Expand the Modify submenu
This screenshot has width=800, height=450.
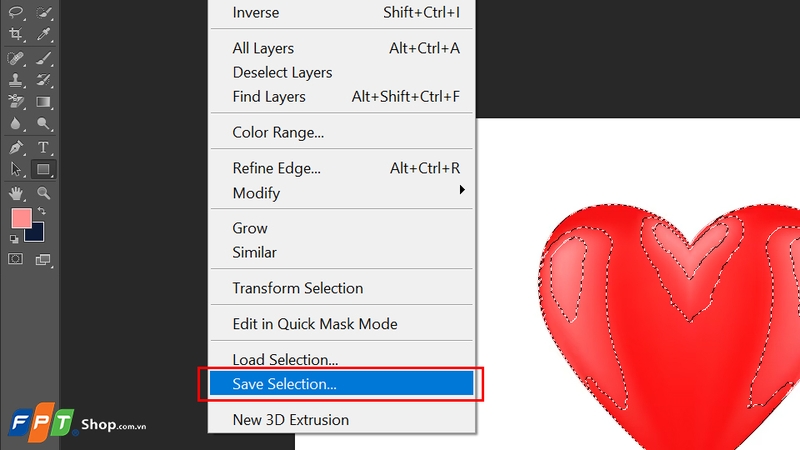[x=342, y=193]
